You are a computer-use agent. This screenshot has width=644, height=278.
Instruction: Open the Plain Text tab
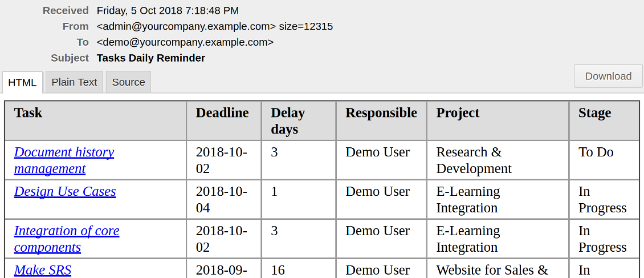(x=74, y=82)
